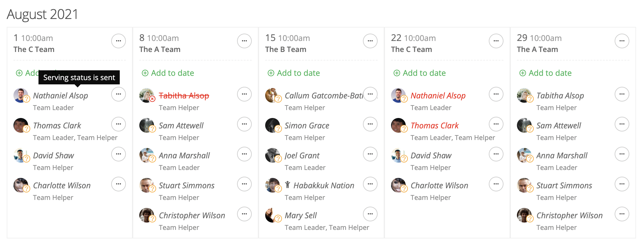Viewport: 644px width, 247px height.
Task: Click Sam Attewell's pending status icon on August 8
Action: tap(152, 129)
